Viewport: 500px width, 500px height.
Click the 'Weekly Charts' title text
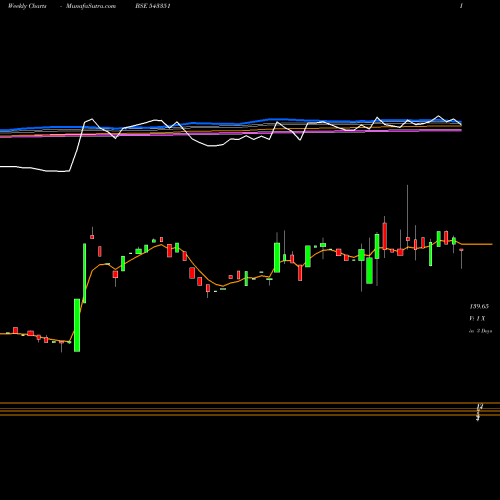pyautogui.click(x=27, y=6)
